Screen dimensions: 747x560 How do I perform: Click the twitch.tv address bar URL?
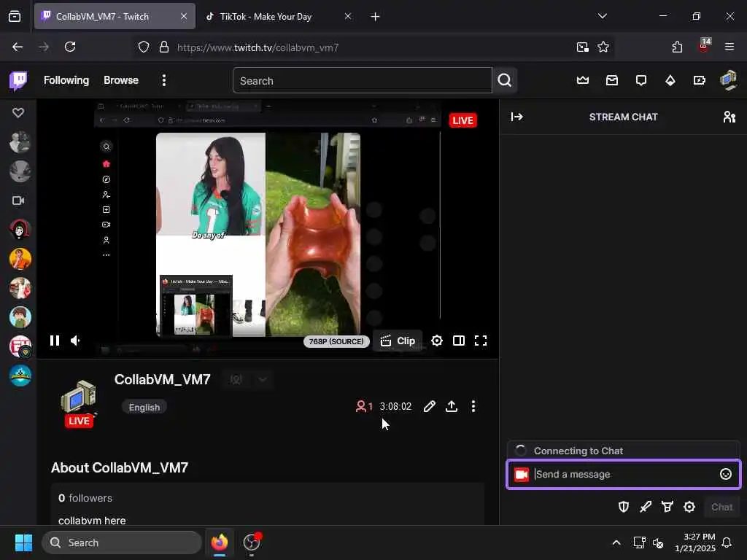[x=258, y=47]
